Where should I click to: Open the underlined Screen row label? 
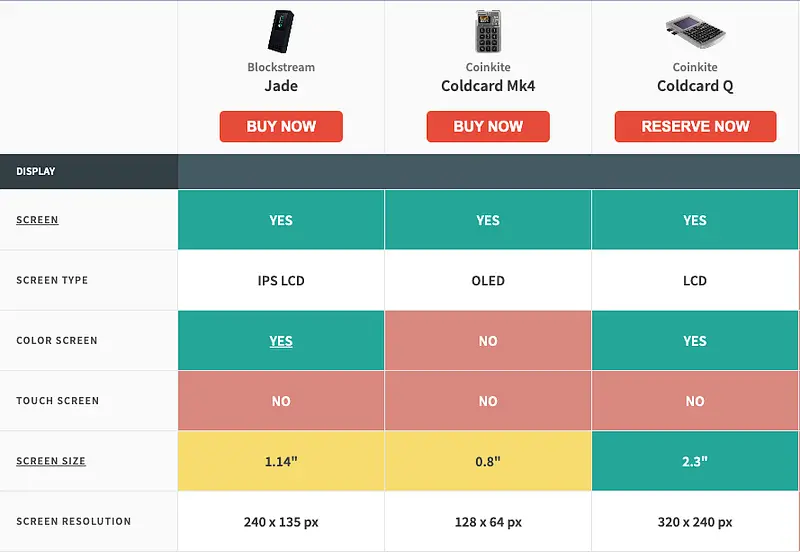pos(37,220)
